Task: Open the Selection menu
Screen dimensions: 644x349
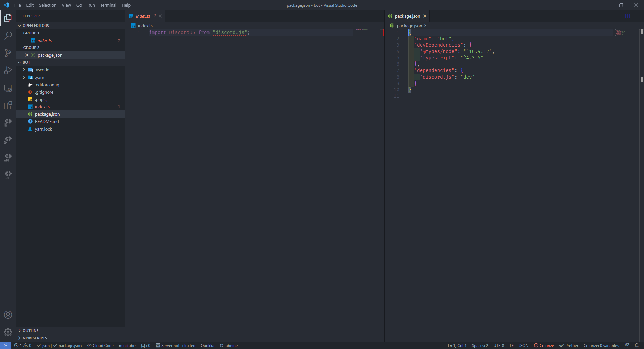Action: click(48, 5)
